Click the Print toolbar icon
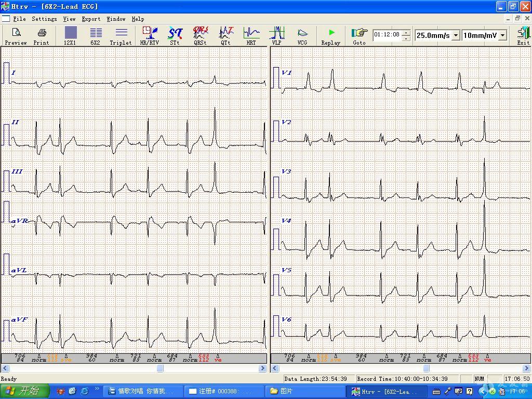This screenshot has height=399, width=532. coord(42,36)
